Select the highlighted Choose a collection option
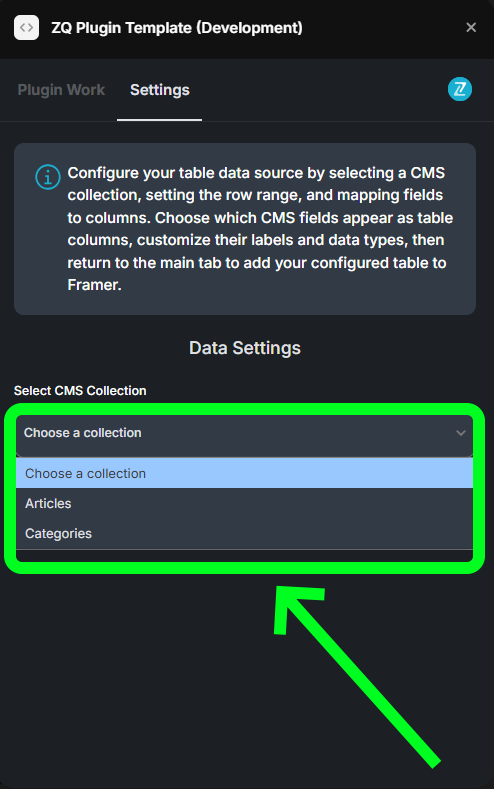The image size is (494, 789). tap(244, 473)
